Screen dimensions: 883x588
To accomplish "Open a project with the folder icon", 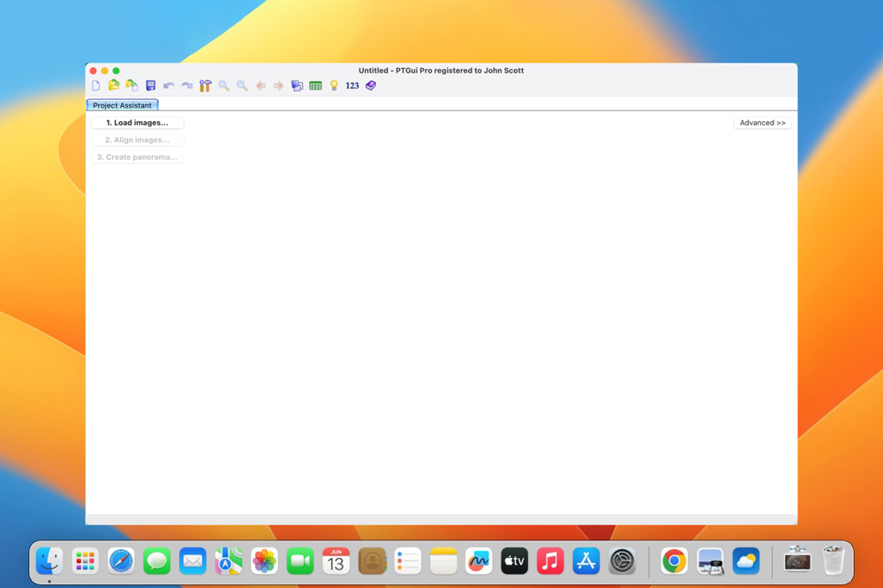I will pyautogui.click(x=114, y=85).
